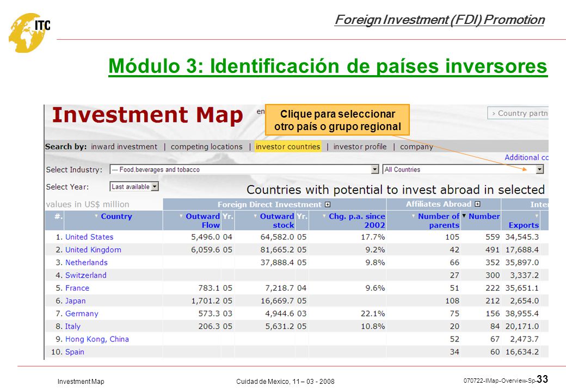The image size is (566, 392).
Task: Click the Investment Map site title
Action: pos(147,115)
